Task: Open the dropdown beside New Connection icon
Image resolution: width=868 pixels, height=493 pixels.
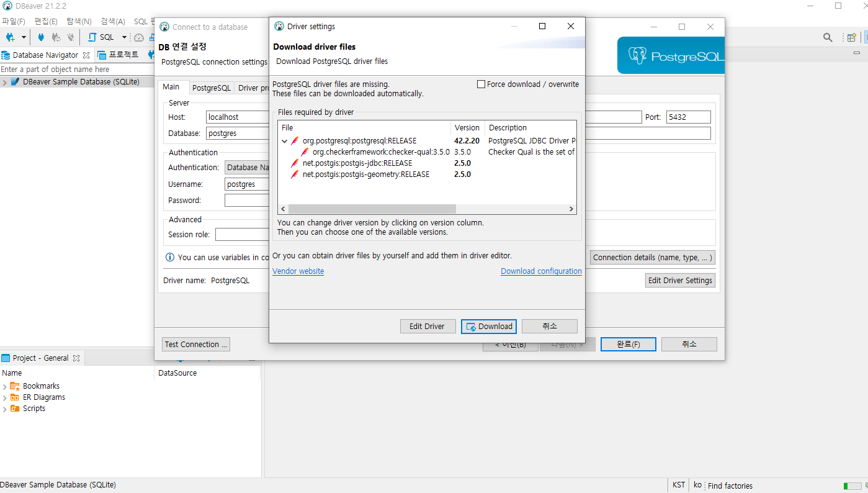Action: [x=24, y=37]
